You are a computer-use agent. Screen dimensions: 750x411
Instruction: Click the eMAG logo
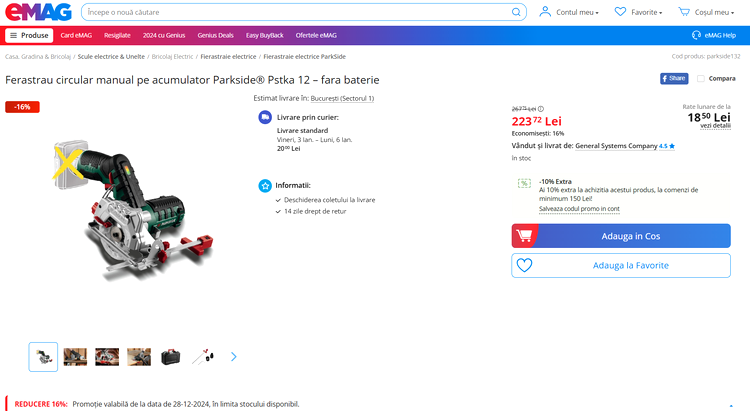38,12
